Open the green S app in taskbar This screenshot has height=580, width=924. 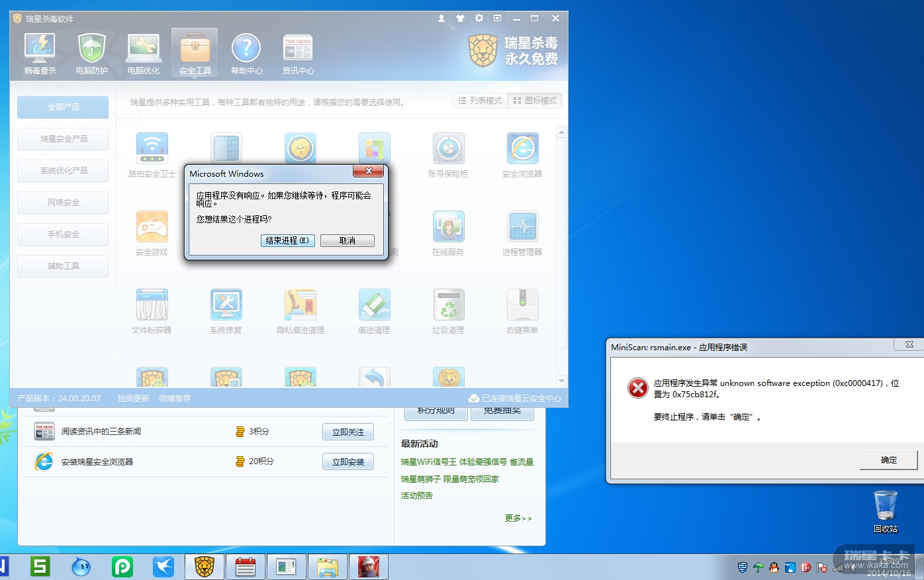coord(40,567)
